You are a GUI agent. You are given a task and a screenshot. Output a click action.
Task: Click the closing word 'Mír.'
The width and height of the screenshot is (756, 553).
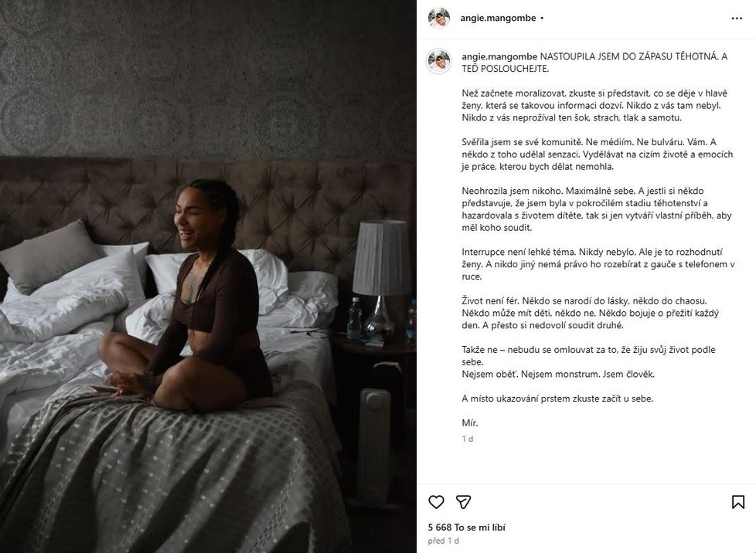tap(470, 423)
